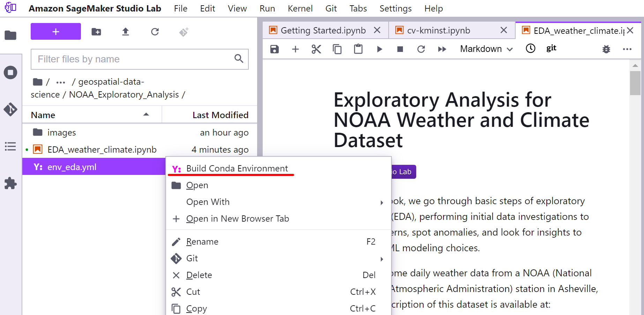Open the Git sidebar panel
Screen dimensions: 644x315
[x=10, y=109]
